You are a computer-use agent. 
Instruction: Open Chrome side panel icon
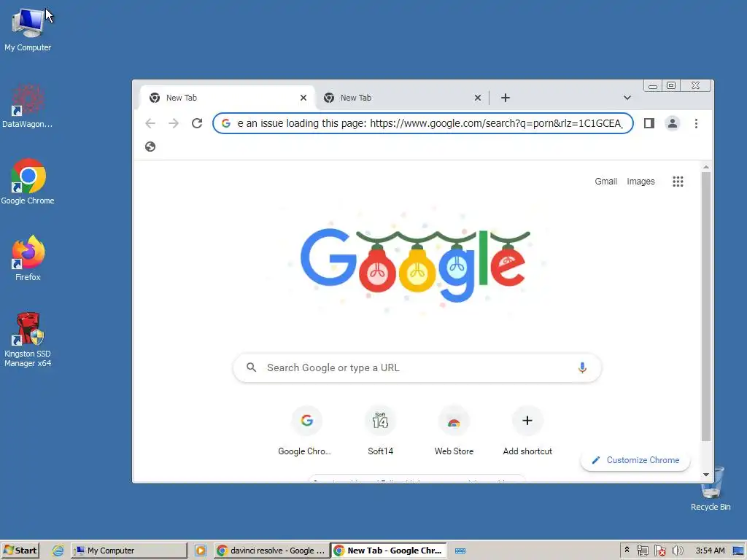coord(649,123)
